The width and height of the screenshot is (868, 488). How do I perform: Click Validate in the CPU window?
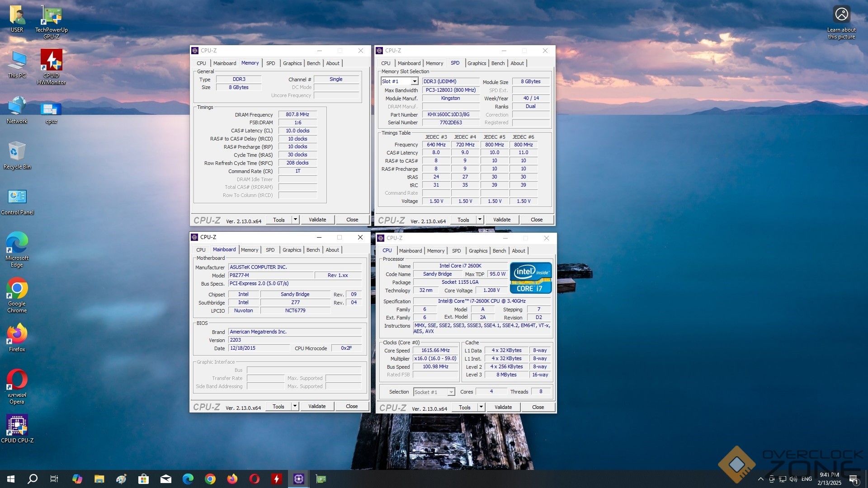tap(503, 407)
